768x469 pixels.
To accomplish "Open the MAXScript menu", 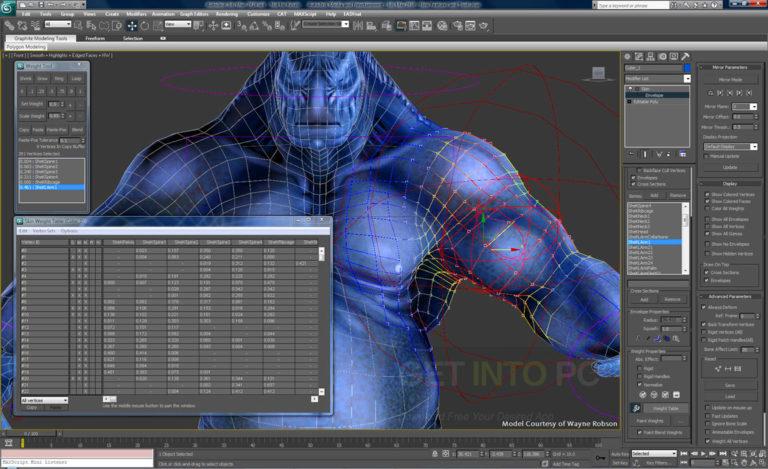I will click(x=305, y=14).
